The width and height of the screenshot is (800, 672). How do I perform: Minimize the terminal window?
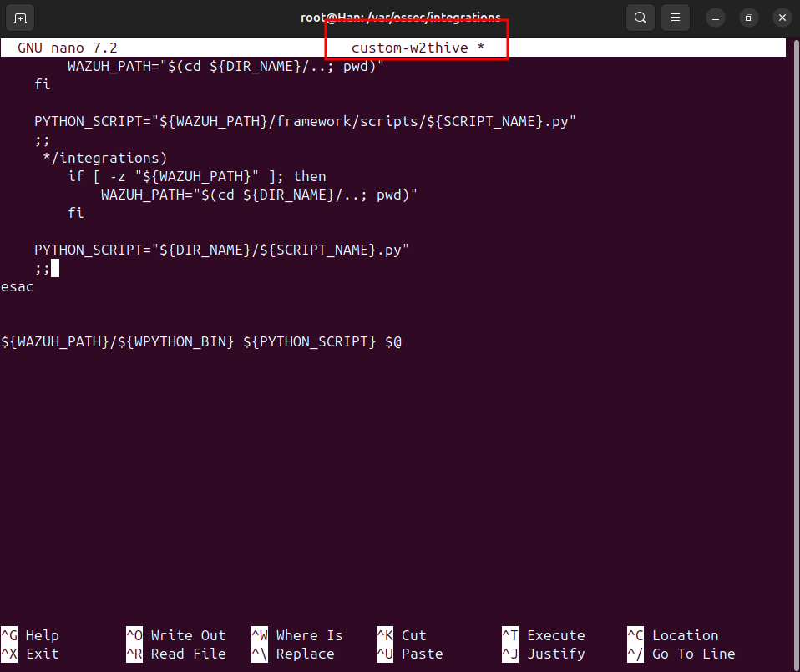[x=716, y=18]
